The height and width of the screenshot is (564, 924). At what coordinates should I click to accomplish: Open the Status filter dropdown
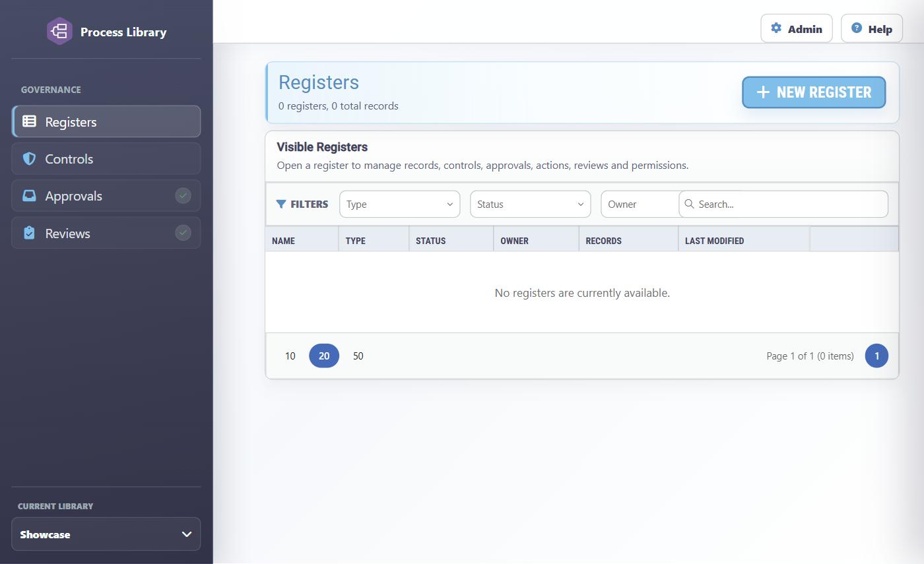pyautogui.click(x=531, y=204)
